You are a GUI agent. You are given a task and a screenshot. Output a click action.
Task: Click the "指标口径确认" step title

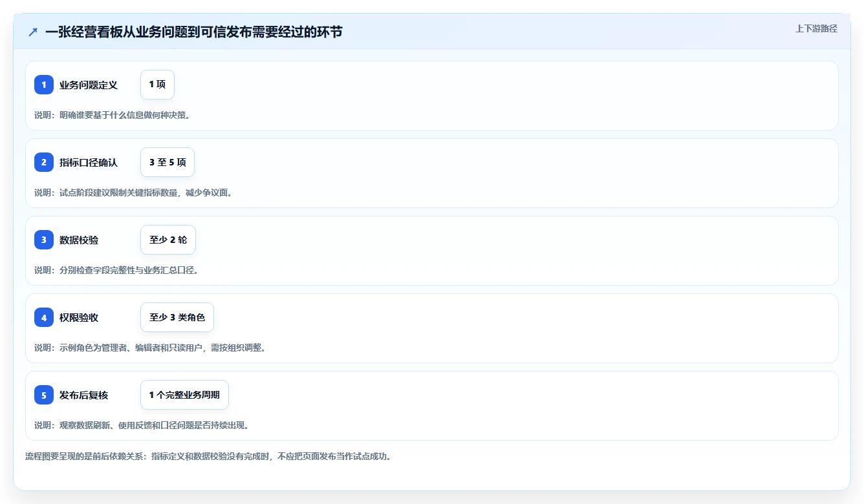click(89, 162)
